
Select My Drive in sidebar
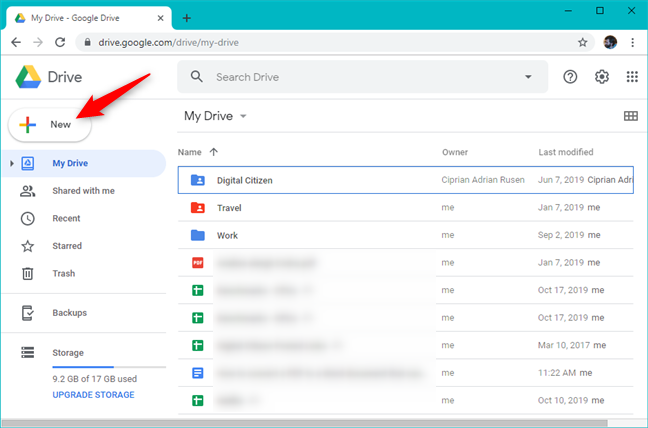point(84,164)
